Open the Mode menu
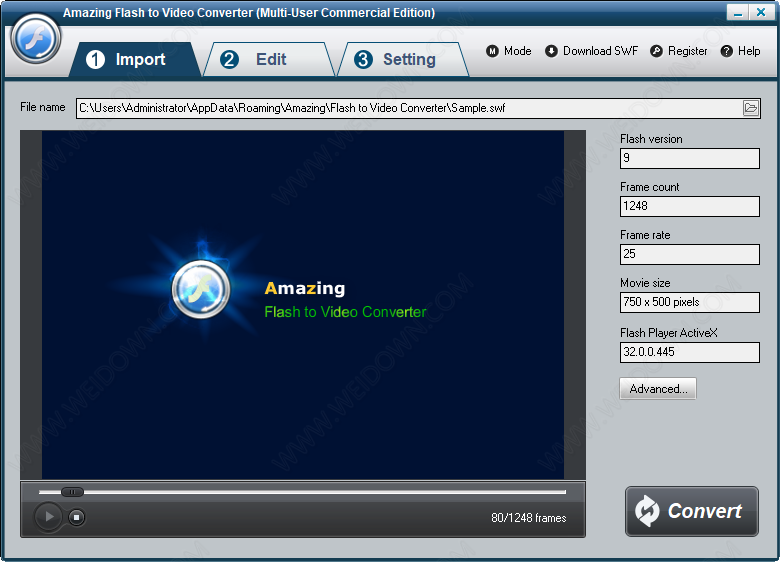Viewport: 780px width, 562px height. click(509, 51)
